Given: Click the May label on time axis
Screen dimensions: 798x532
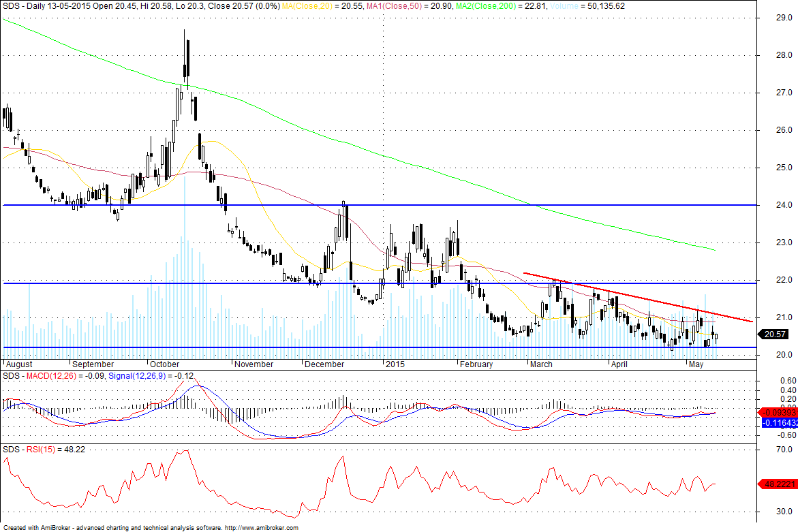Looking at the screenshot, I should click(x=696, y=364).
